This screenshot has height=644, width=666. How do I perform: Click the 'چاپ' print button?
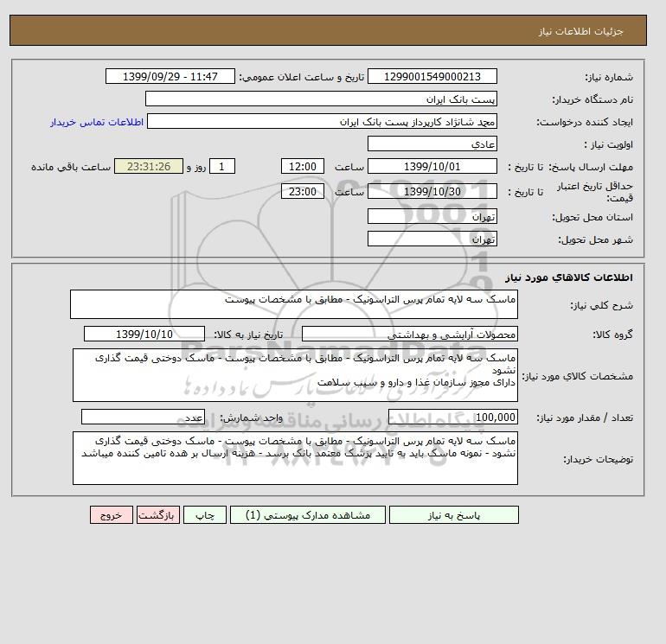[x=205, y=514]
